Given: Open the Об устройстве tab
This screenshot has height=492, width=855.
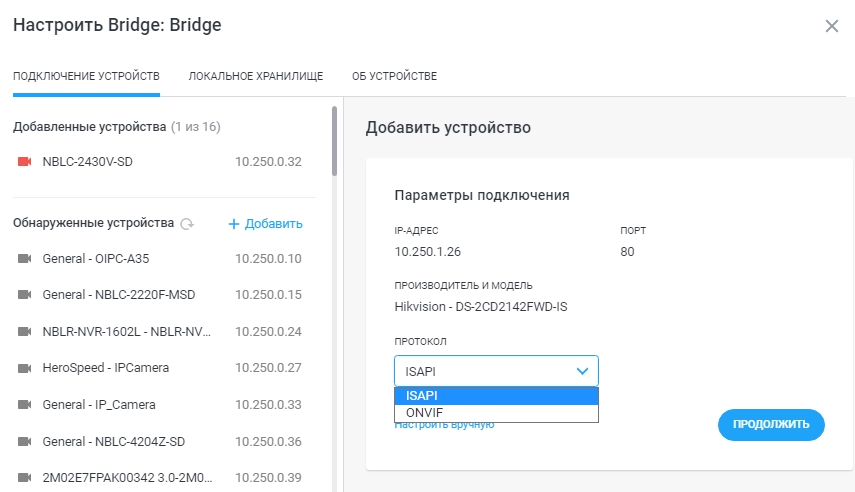Looking at the screenshot, I should [394, 76].
